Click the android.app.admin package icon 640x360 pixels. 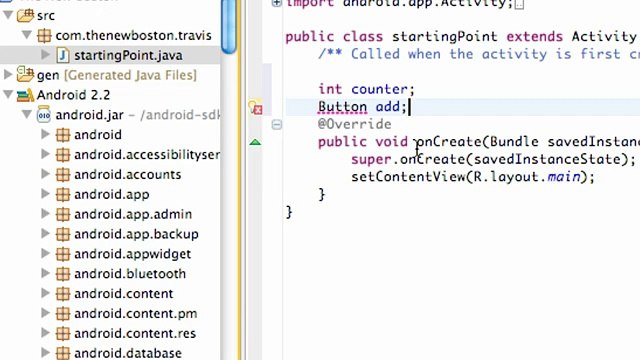click(62, 214)
